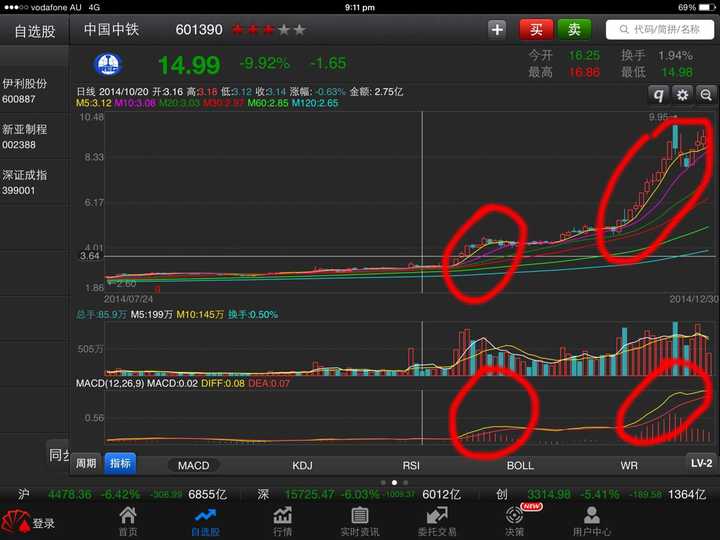Viewport: 720px width, 540px height.
Task: Tap the middle page indicator dot
Action: pyautogui.click(x=394, y=483)
